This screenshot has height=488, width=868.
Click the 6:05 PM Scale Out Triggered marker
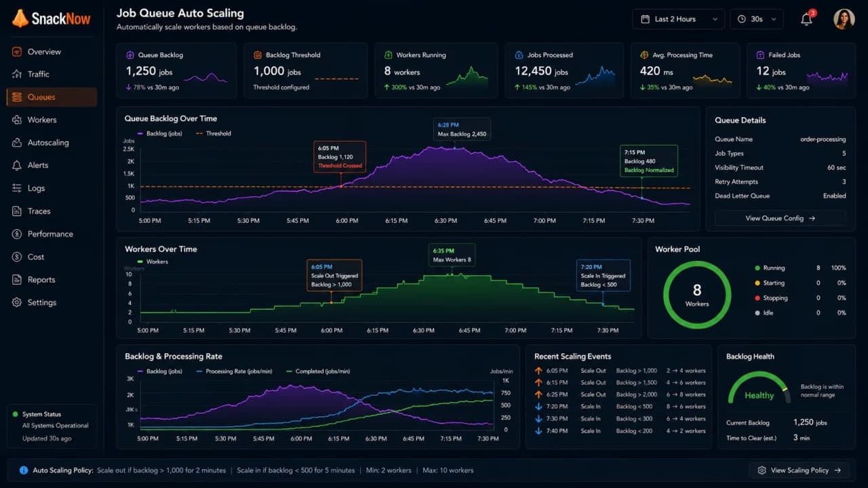[334, 276]
